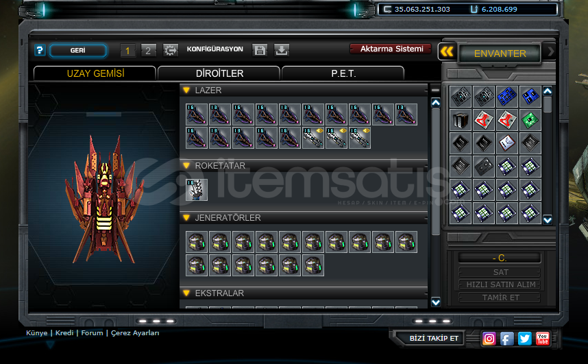Click the credits balance 35.063.251.303
Image resolution: width=588 pixels, height=364 pixels.
pyautogui.click(x=422, y=10)
